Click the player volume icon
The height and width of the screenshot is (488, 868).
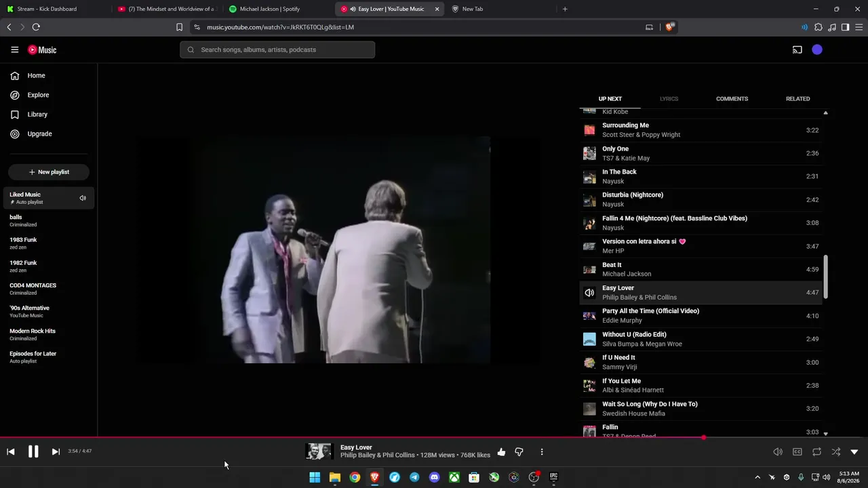(x=778, y=452)
